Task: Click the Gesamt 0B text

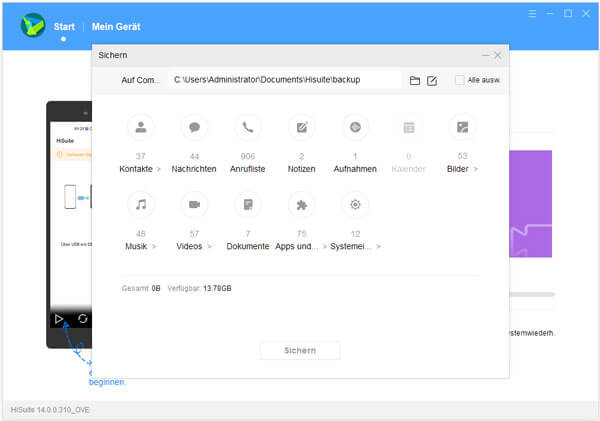Action: tap(141, 289)
